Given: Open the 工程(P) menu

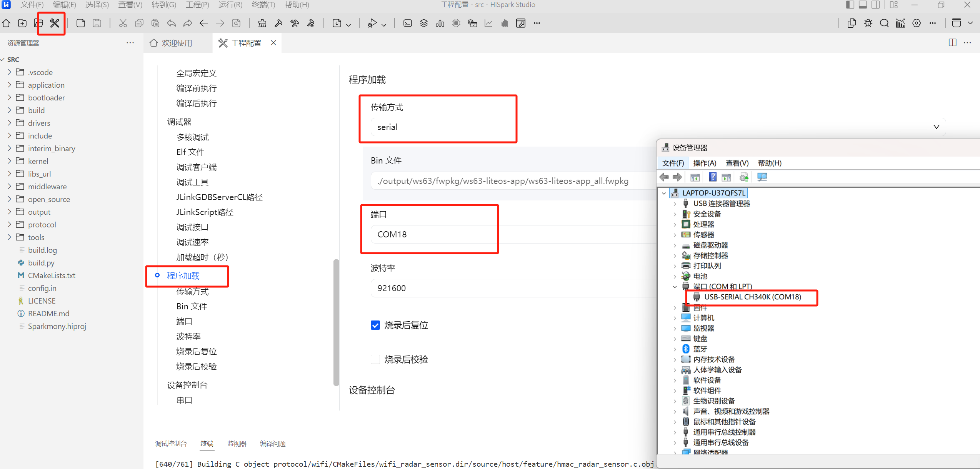Looking at the screenshot, I should click(x=197, y=5).
